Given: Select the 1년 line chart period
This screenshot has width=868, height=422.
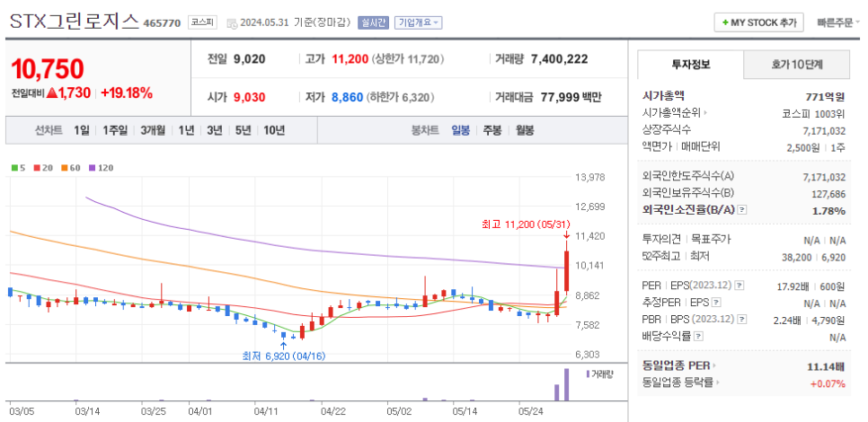Looking at the screenshot, I should [187, 130].
